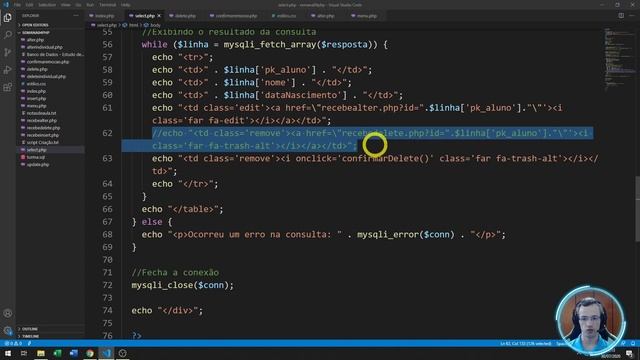Viewport: 640px width, 360px height.
Task: Open the Explorer view in activity bar
Action: coord(7,18)
